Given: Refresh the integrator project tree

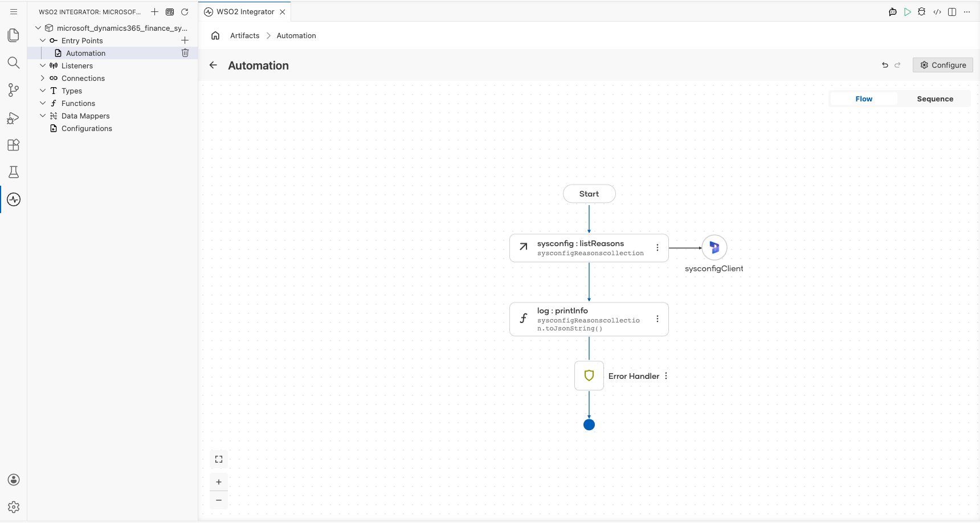Looking at the screenshot, I should tap(185, 11).
